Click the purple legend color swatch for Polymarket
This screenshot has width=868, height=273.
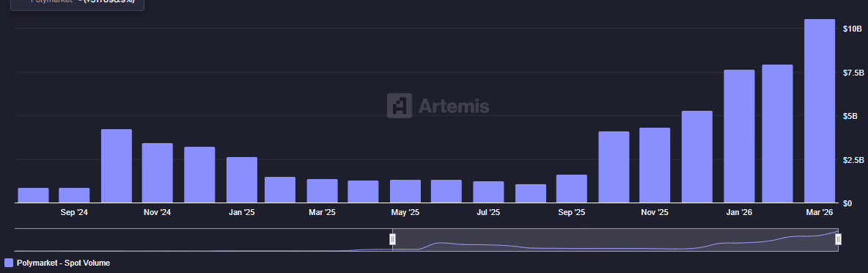[9, 263]
